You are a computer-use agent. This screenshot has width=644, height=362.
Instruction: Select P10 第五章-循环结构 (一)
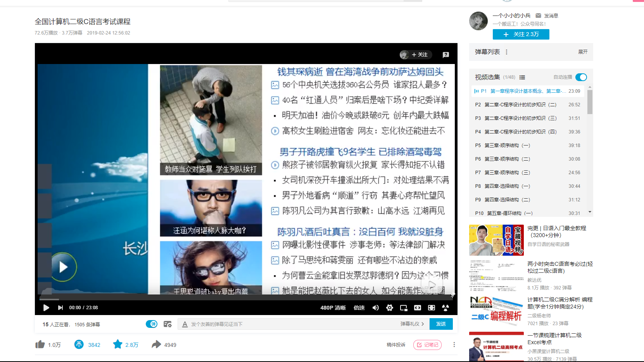pyautogui.click(x=528, y=213)
